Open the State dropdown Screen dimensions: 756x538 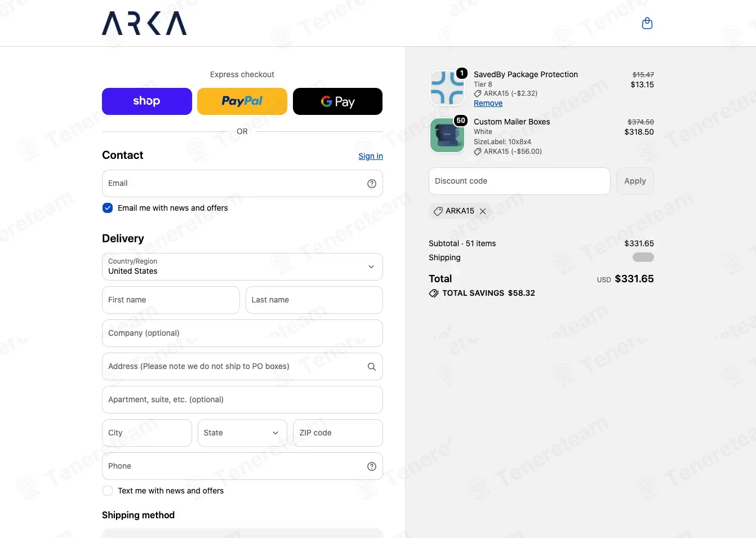tap(242, 433)
